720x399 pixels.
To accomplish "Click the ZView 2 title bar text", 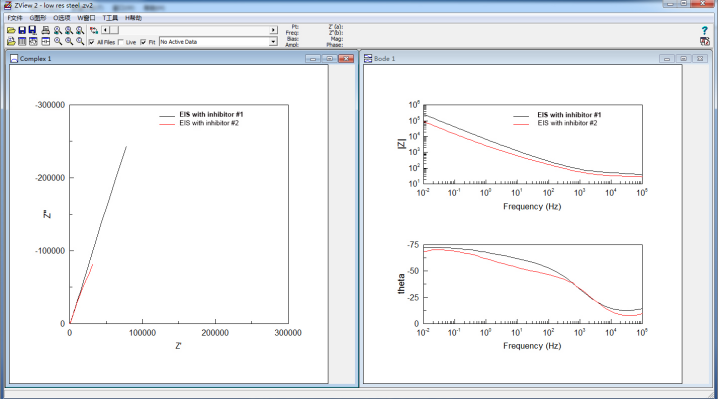I will point(54,6).
